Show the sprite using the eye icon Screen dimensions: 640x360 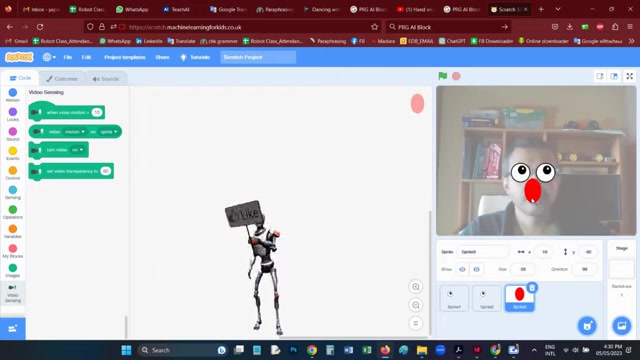click(x=462, y=269)
